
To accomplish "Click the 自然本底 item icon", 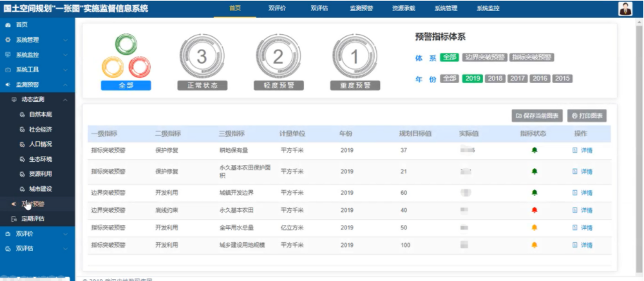I will coord(22,115).
